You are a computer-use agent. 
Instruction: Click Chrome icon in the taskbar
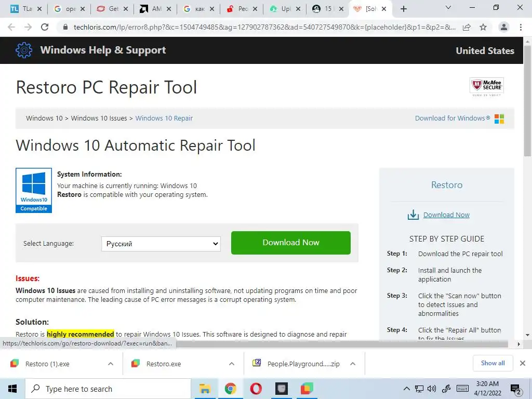(x=230, y=389)
